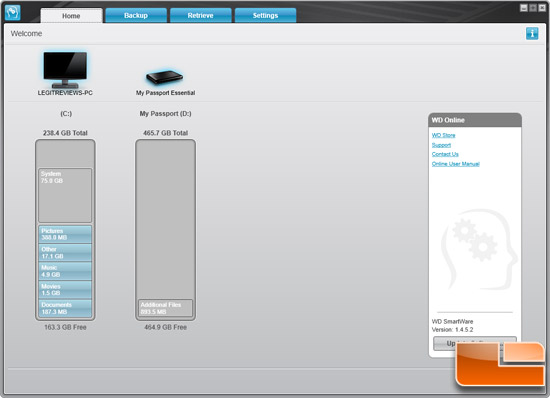Viewport: 550px width, 398px height.
Task: Close the SmartWare window
Action: (x=542, y=8)
